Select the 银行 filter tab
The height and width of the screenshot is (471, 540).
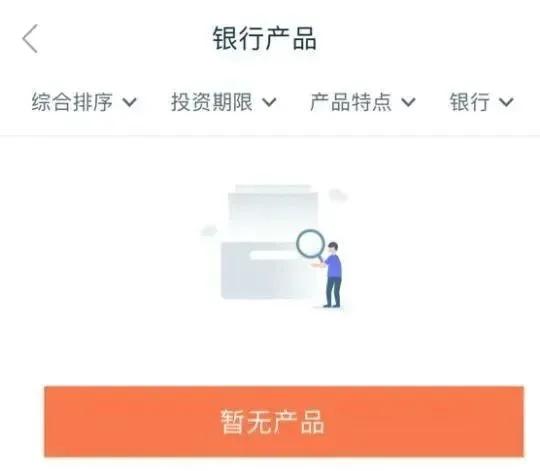[481, 102]
